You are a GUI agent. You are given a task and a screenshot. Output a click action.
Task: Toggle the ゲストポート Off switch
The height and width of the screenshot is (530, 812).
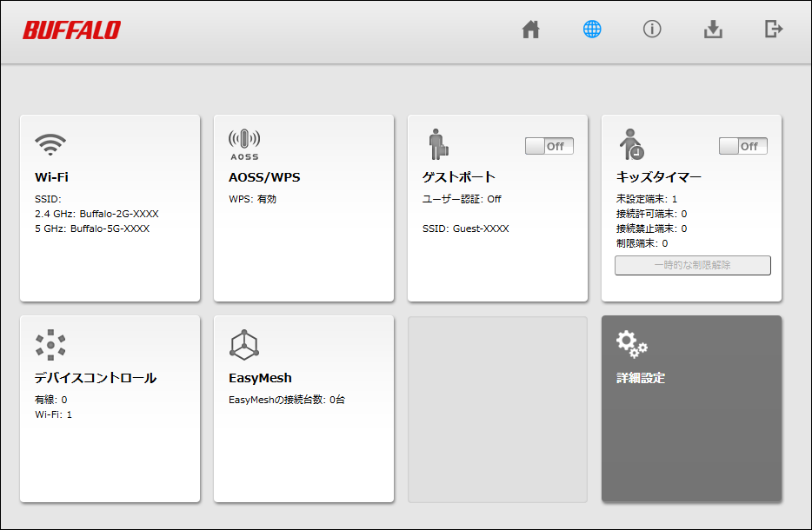(549, 146)
